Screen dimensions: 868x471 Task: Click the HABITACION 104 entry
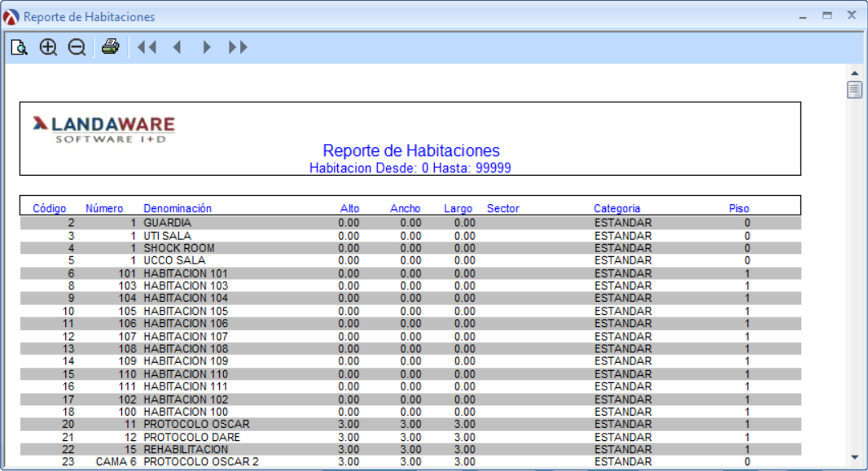point(186,298)
